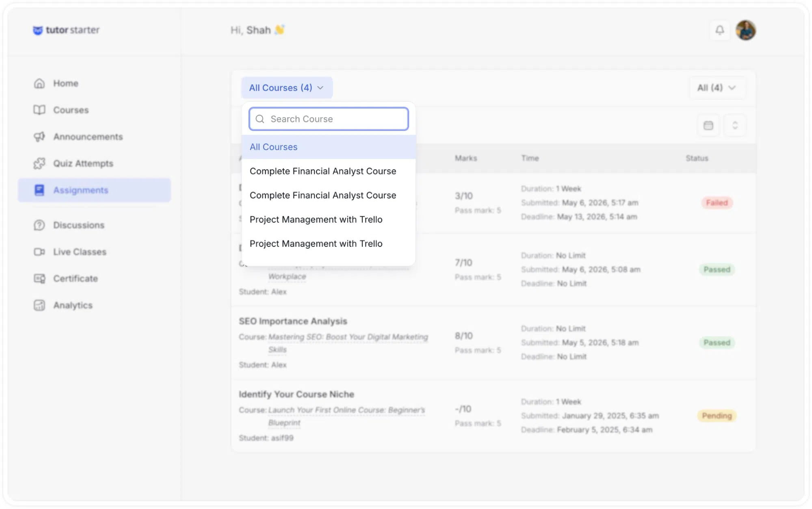Click the Student: asif99 text
This screenshot has width=812, height=509.
pyautogui.click(x=266, y=438)
